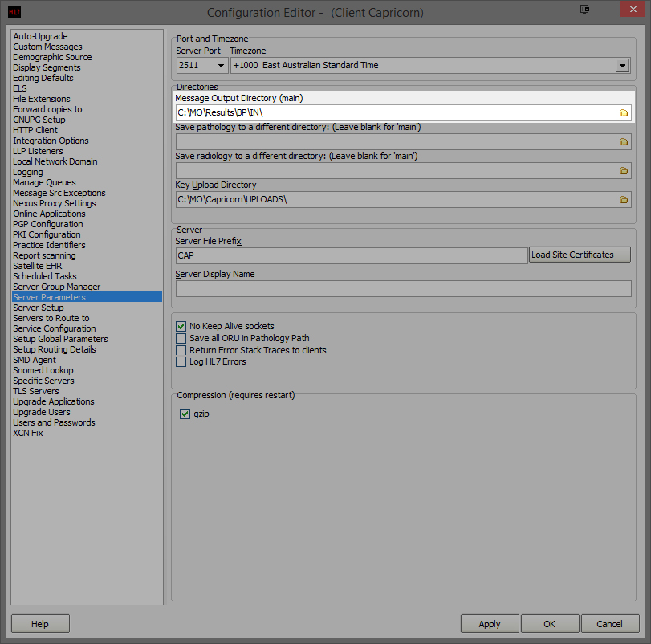Click in the Server Display Name field

[403, 288]
